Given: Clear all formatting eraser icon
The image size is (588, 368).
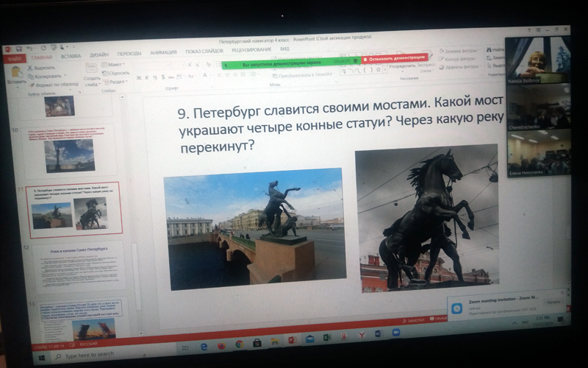Looking at the screenshot, I should click(x=208, y=65).
